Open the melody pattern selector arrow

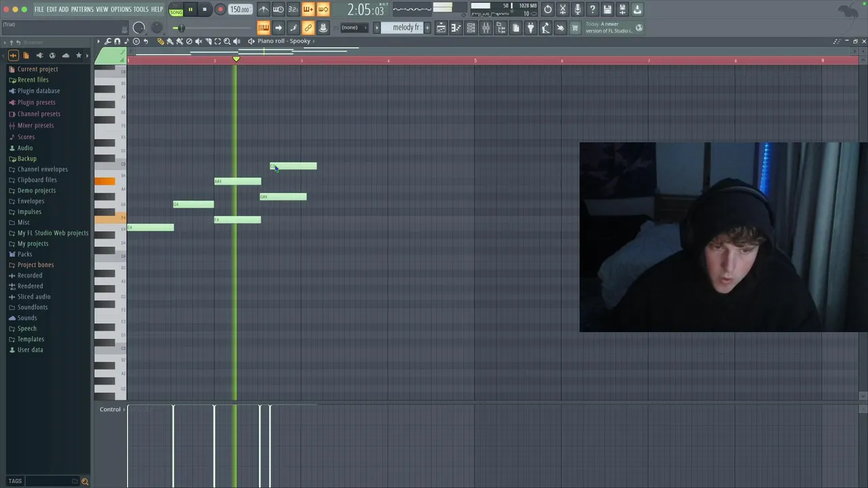pos(376,28)
